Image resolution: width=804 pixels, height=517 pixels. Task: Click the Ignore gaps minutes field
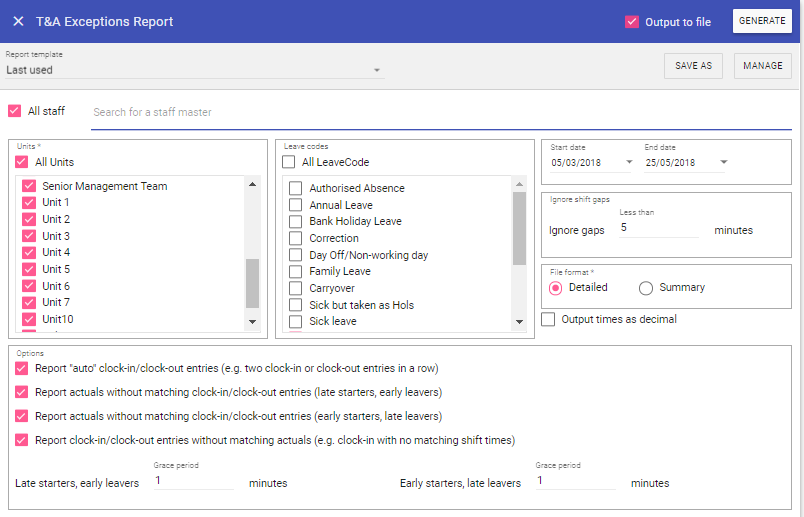tap(658, 228)
